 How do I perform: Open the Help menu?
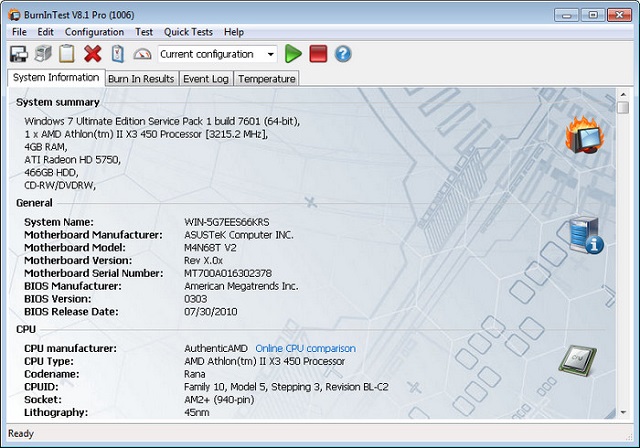[234, 32]
